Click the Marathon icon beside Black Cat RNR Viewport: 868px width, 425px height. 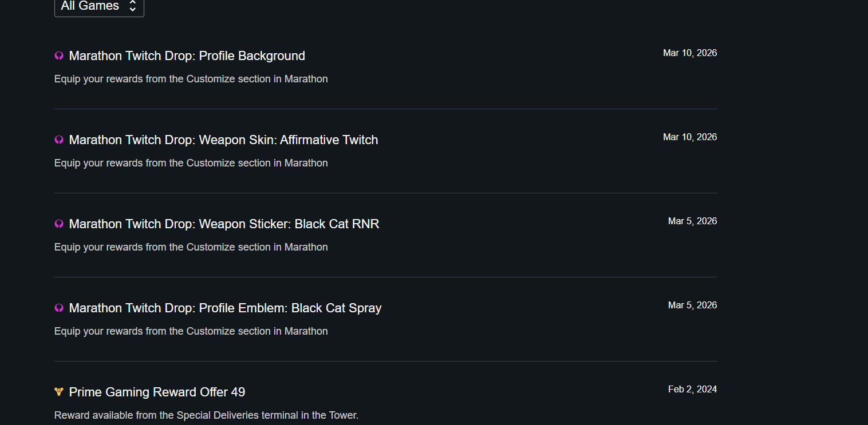(59, 224)
